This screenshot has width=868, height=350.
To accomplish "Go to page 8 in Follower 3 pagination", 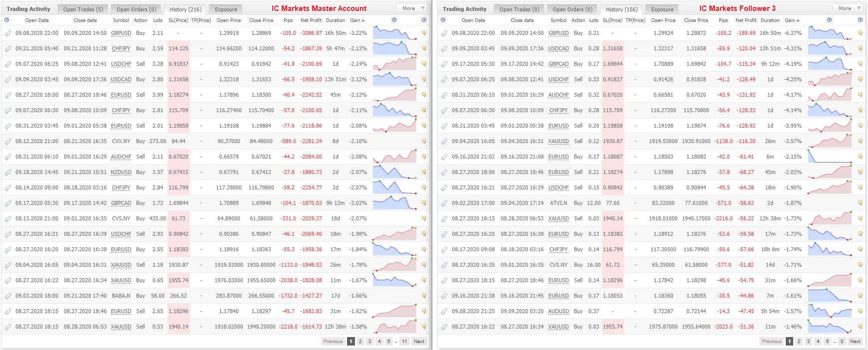I will click(842, 342).
